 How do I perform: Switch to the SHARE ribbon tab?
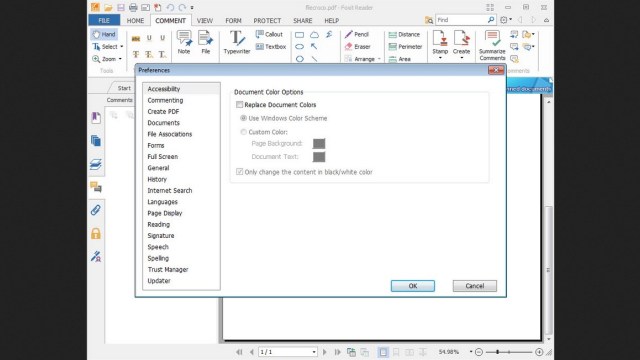click(x=302, y=20)
